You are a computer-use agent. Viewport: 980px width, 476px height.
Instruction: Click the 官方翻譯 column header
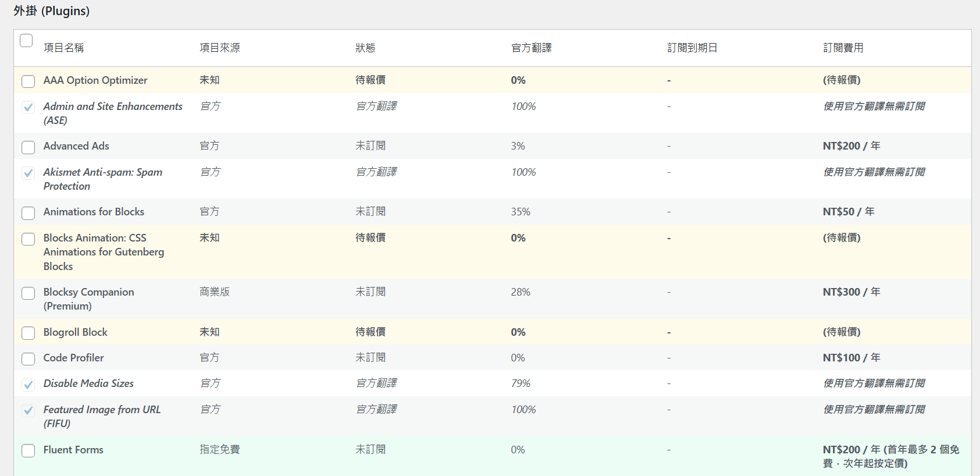(x=531, y=48)
